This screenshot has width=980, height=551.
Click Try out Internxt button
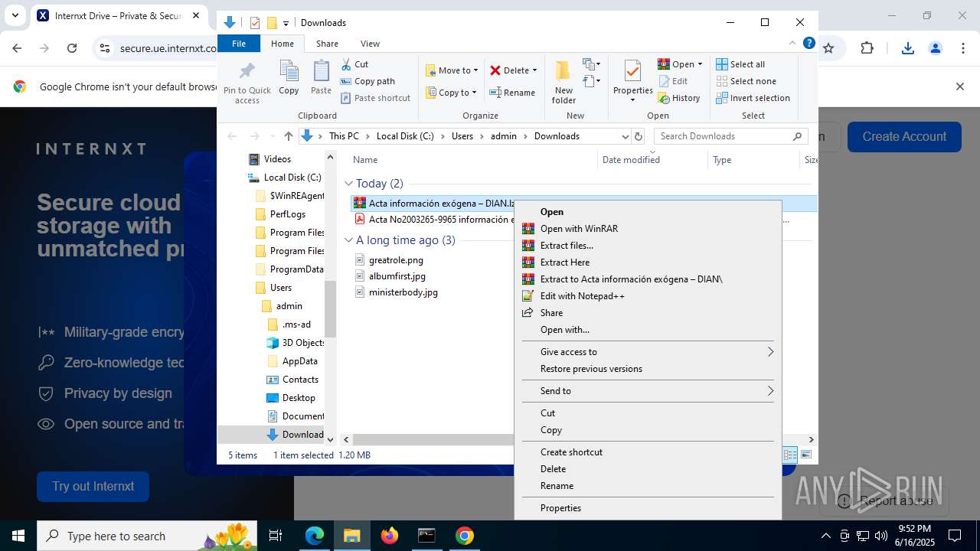(93, 486)
